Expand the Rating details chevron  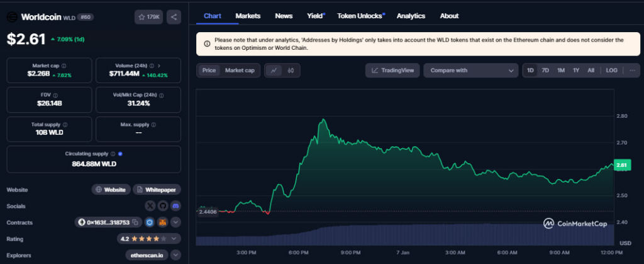(175, 239)
